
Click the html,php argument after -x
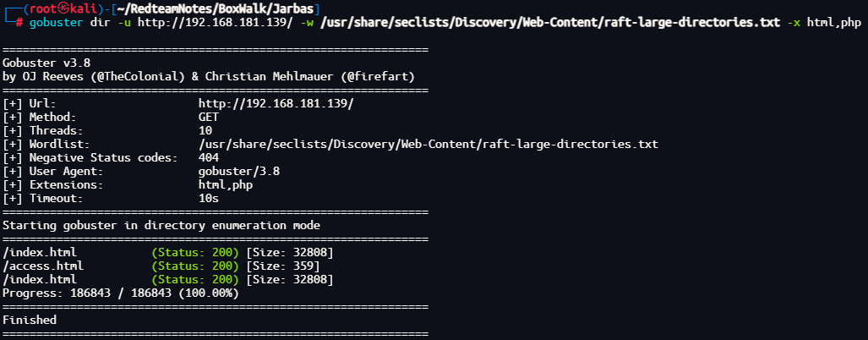833,23
